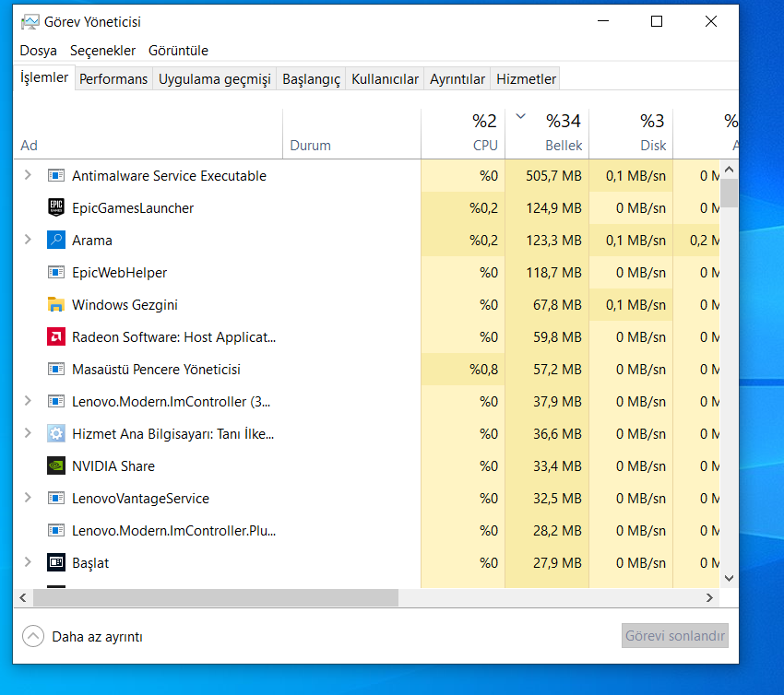This screenshot has width=784, height=695.
Task: Click the 123,3 MB memory value
Action: pos(553,241)
